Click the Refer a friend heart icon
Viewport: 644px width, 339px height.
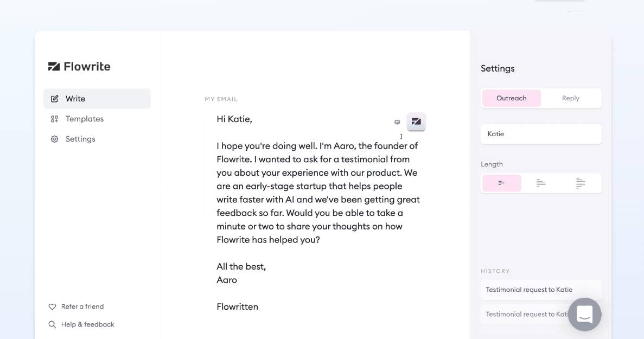[x=52, y=306]
